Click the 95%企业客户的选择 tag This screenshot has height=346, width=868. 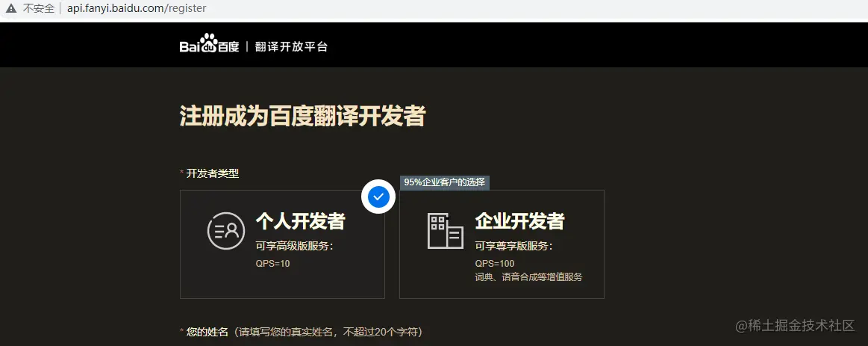445,182
